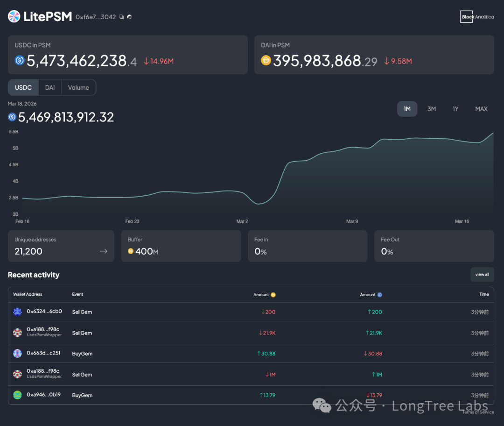The height and width of the screenshot is (426, 504).
Task: Click the avatar for wallet 0xa946...0b19
Action: [17, 395]
